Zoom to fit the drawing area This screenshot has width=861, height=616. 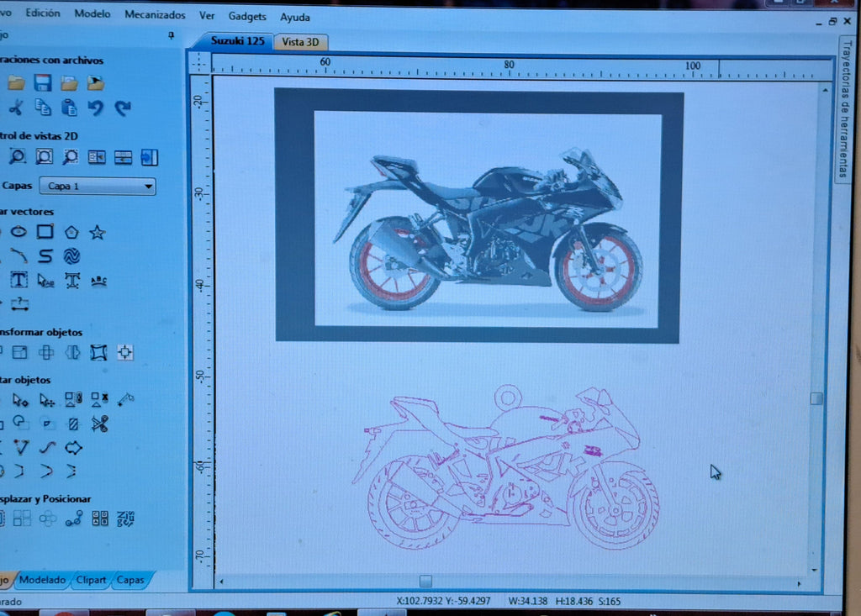tap(44, 157)
